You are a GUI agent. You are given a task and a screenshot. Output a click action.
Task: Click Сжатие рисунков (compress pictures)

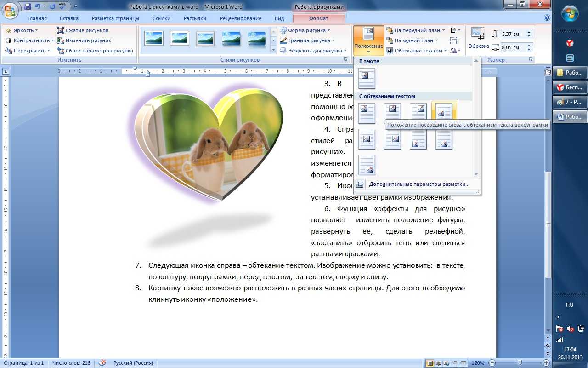[x=83, y=30]
